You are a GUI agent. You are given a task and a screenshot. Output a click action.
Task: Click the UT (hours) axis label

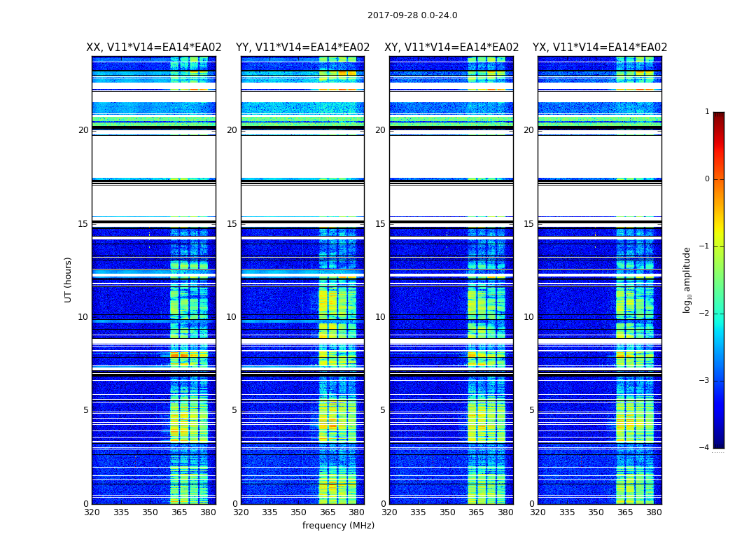click(68, 280)
